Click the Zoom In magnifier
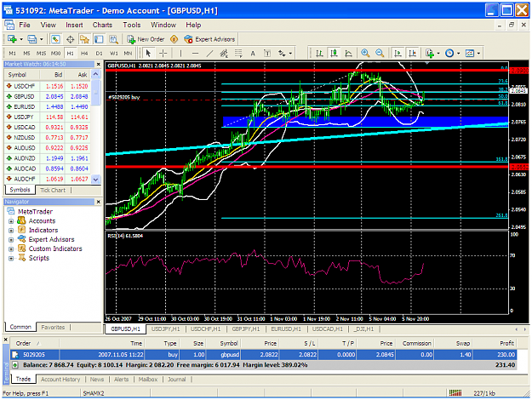 point(365,53)
